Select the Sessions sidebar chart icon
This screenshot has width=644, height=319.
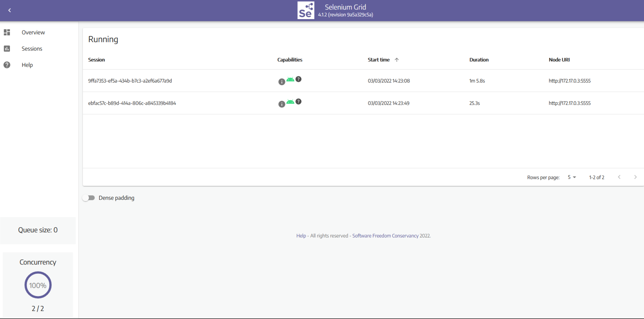coord(7,48)
